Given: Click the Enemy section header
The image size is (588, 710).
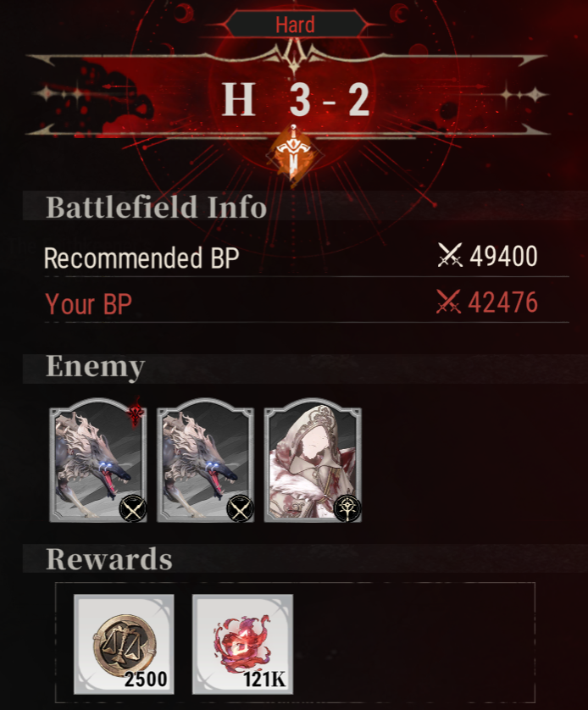Looking at the screenshot, I should click(x=96, y=366).
